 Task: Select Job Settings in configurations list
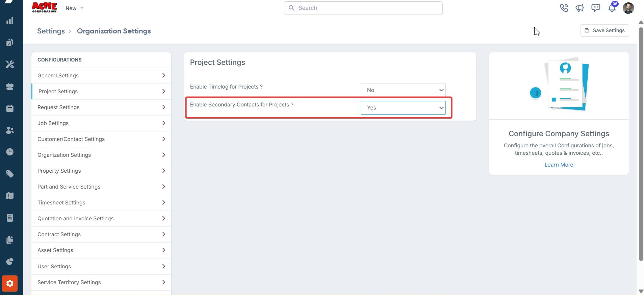101,123
